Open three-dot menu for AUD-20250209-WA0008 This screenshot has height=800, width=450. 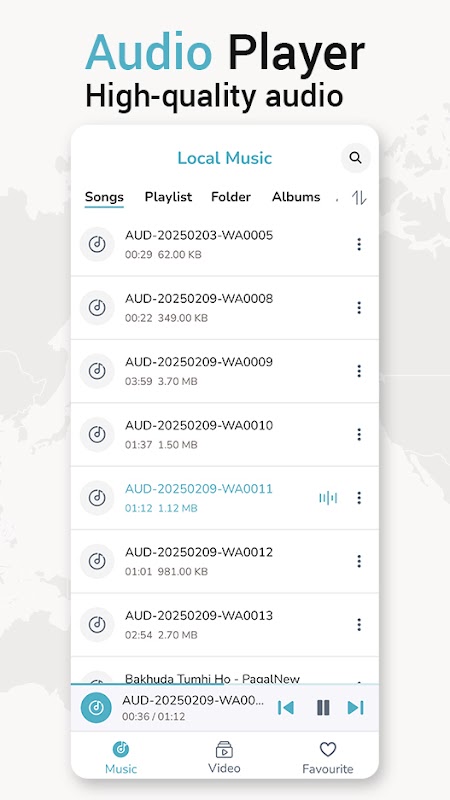[359, 308]
